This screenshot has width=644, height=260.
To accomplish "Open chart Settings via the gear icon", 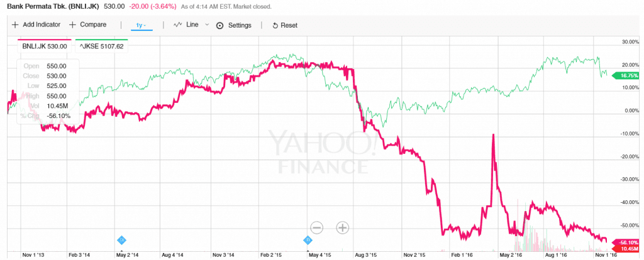I will [x=220, y=26].
